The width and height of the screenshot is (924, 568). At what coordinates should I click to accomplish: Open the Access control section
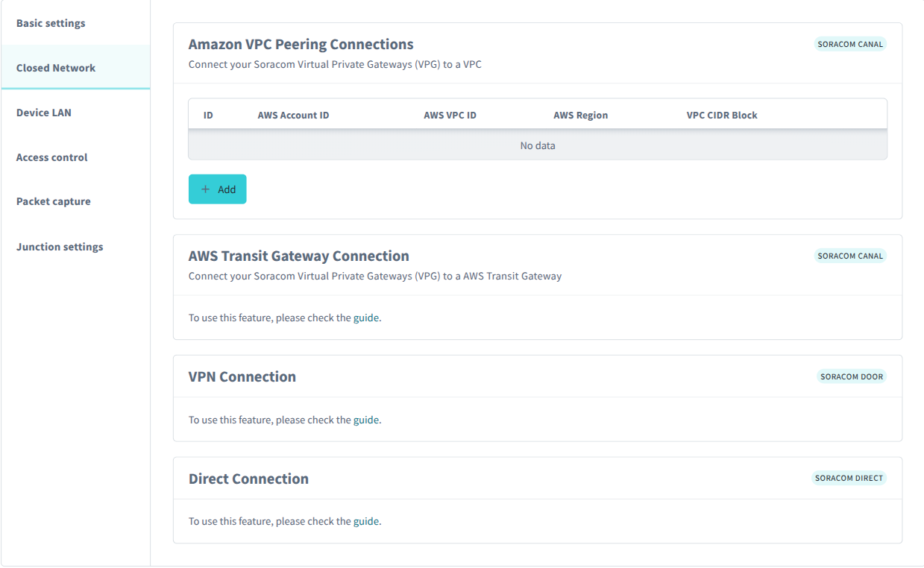[51, 157]
